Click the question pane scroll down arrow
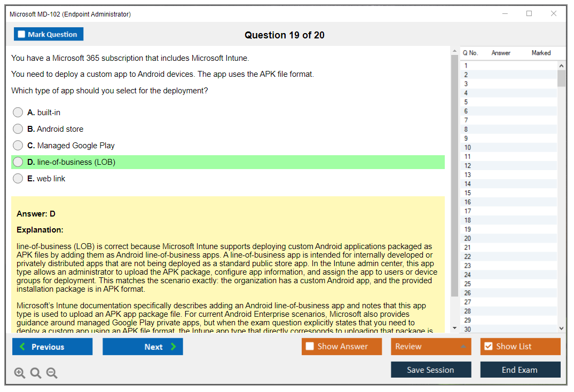 454,328
